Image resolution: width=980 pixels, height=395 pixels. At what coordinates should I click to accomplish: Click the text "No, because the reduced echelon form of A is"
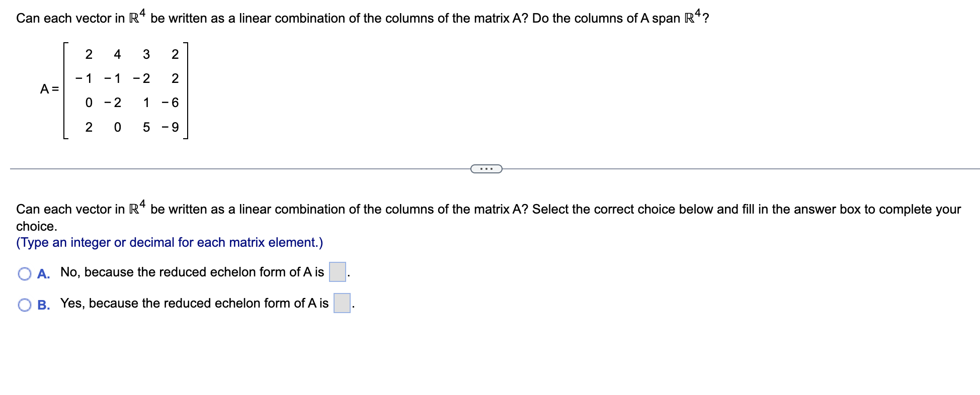[x=191, y=272]
